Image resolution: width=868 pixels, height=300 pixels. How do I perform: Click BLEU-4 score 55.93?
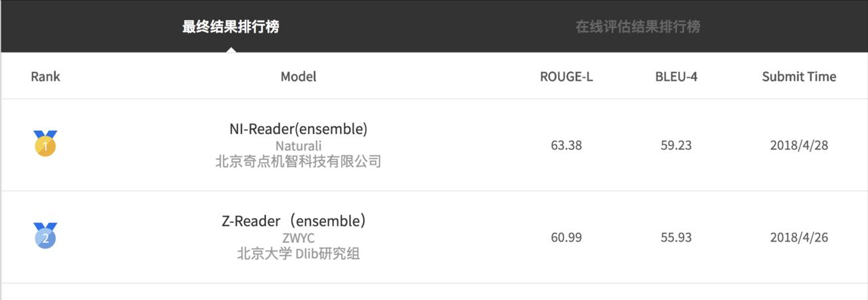tap(676, 238)
